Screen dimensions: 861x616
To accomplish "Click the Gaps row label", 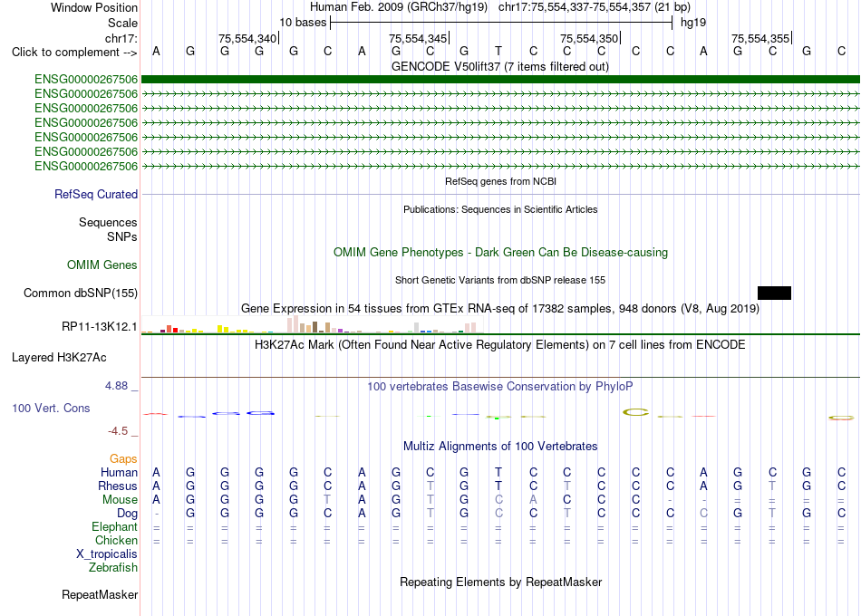I will [123, 458].
